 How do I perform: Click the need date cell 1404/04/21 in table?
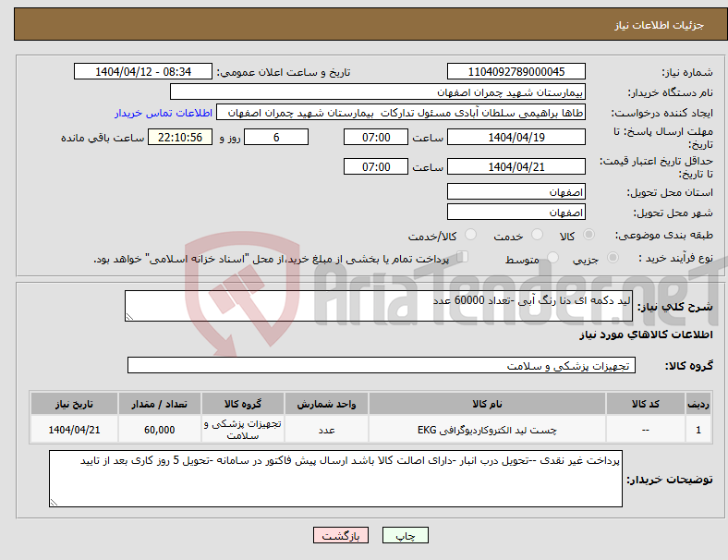(74, 430)
